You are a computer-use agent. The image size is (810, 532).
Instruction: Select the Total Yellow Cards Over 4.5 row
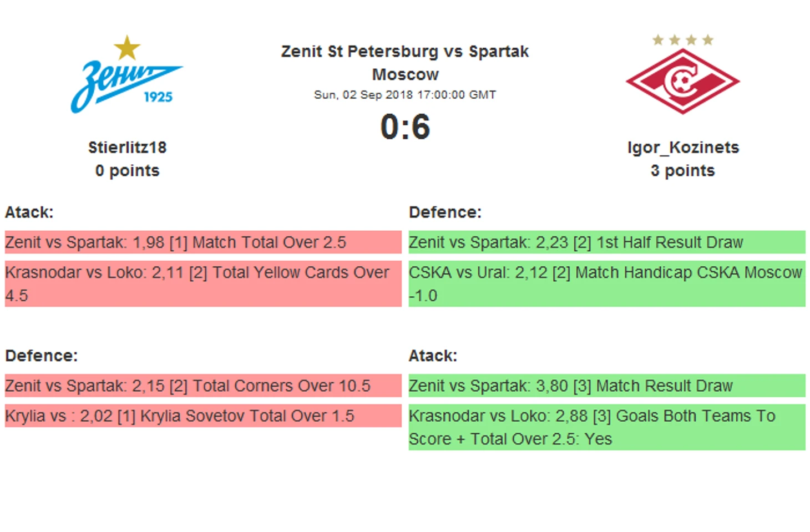(x=203, y=284)
